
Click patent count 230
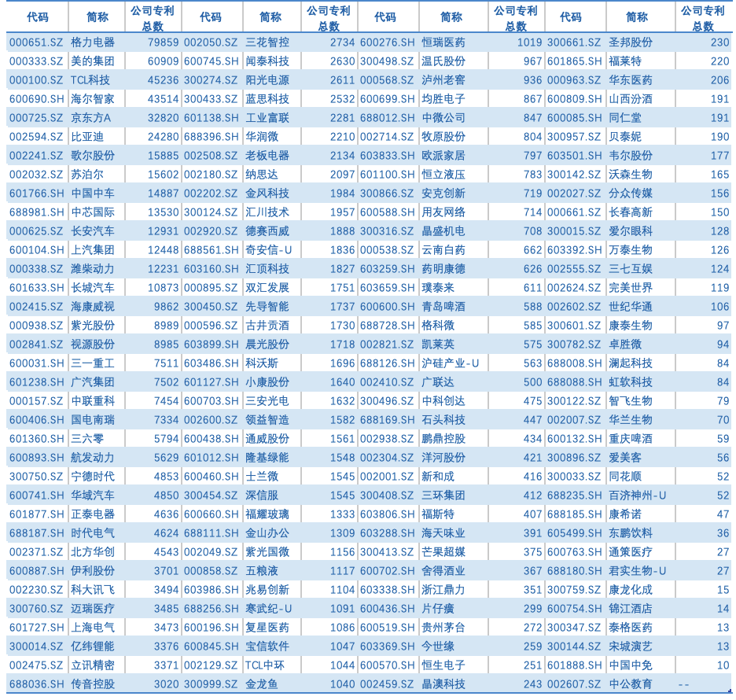720,42
